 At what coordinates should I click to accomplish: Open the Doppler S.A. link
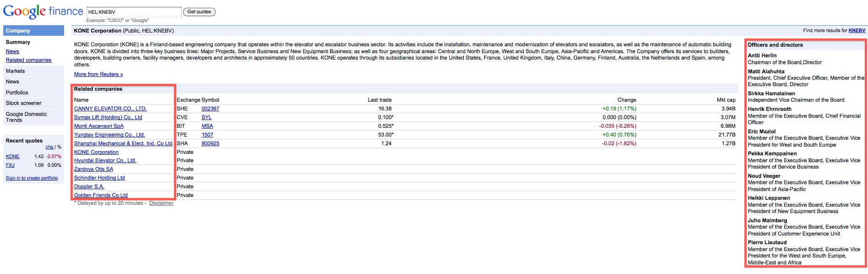click(89, 186)
